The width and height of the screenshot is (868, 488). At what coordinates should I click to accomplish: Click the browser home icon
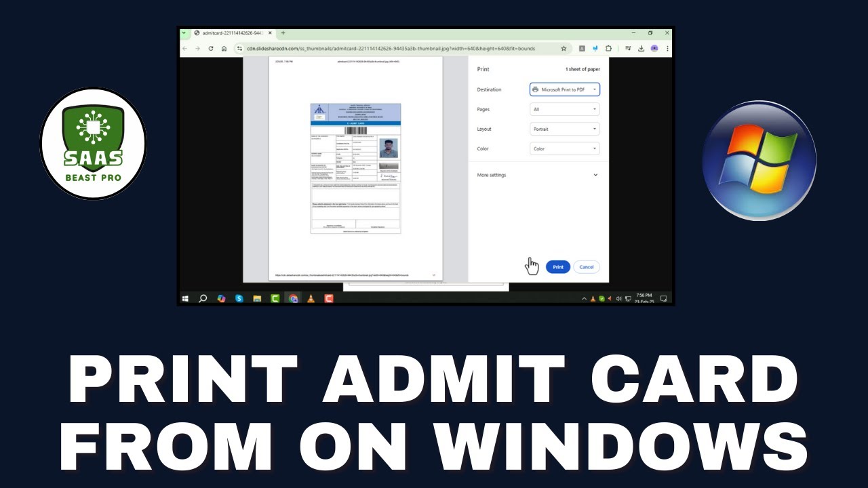pyautogui.click(x=224, y=49)
